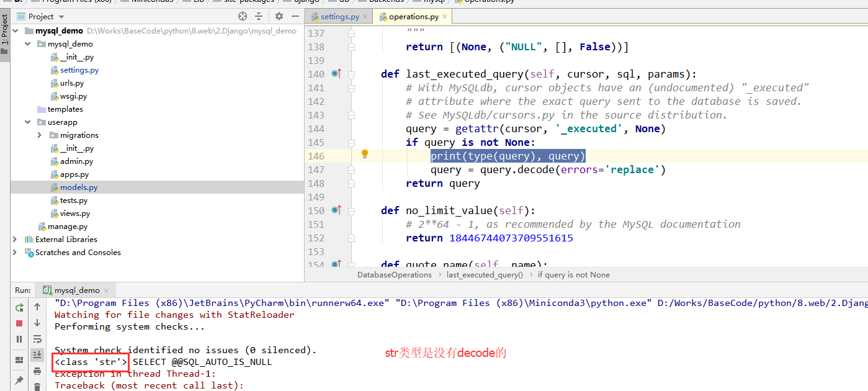
Task: Click the override gutter marker on line 154
Action: click(x=337, y=265)
